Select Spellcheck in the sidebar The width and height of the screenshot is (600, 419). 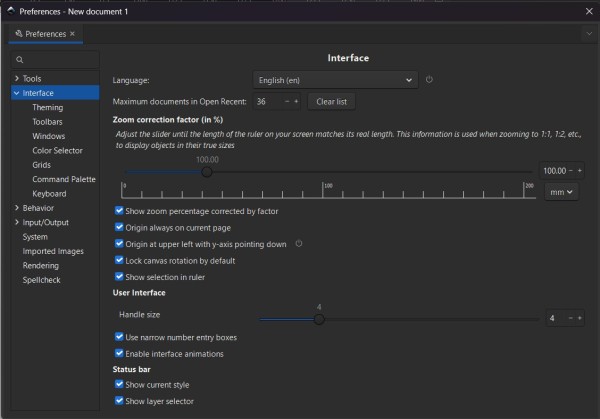(41, 280)
